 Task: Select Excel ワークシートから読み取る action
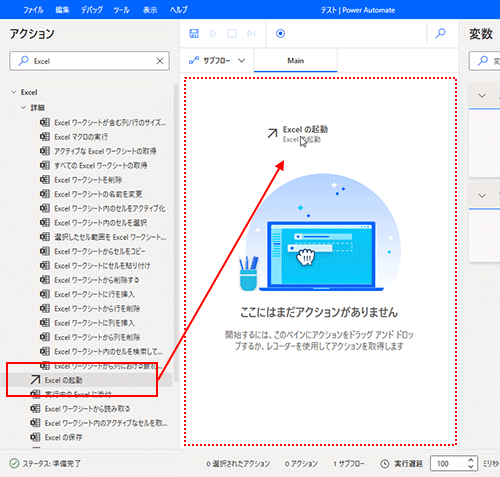[x=80, y=409]
